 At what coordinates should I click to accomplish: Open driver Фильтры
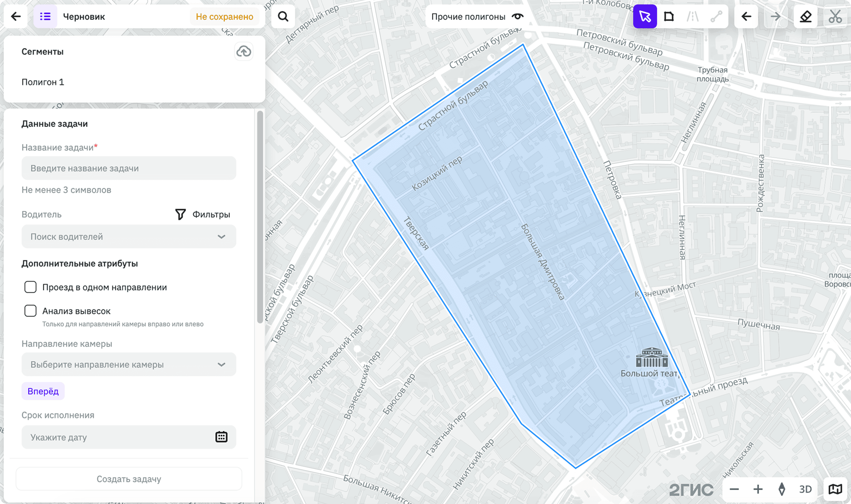203,214
